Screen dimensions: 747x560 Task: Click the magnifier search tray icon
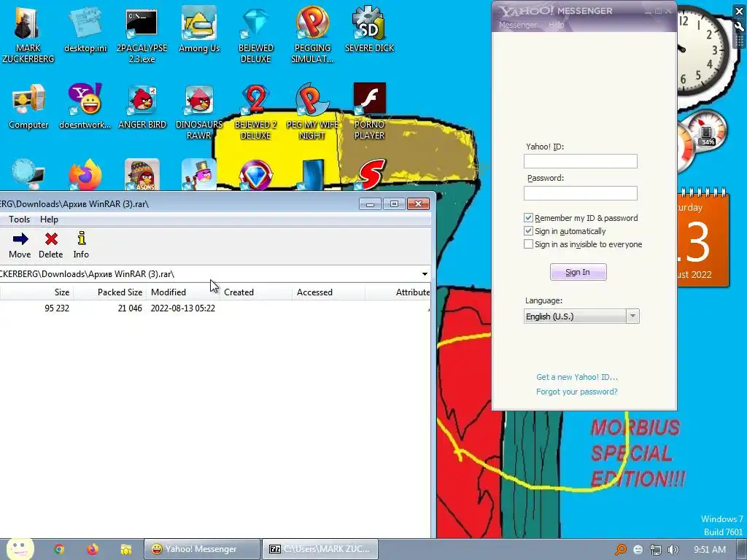click(x=620, y=550)
